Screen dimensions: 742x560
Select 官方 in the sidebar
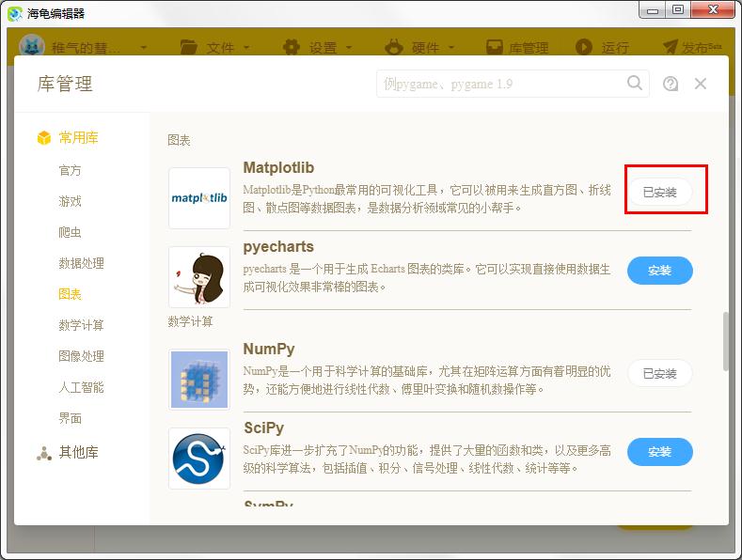click(x=70, y=170)
